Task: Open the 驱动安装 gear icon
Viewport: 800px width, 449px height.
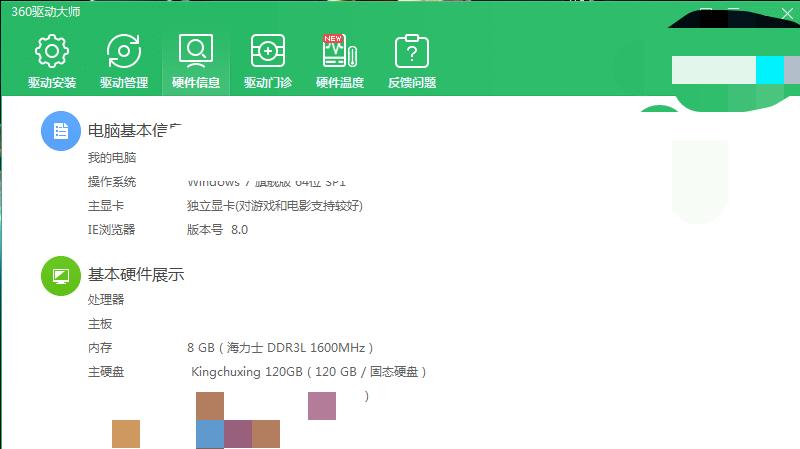Action: click(x=52, y=52)
